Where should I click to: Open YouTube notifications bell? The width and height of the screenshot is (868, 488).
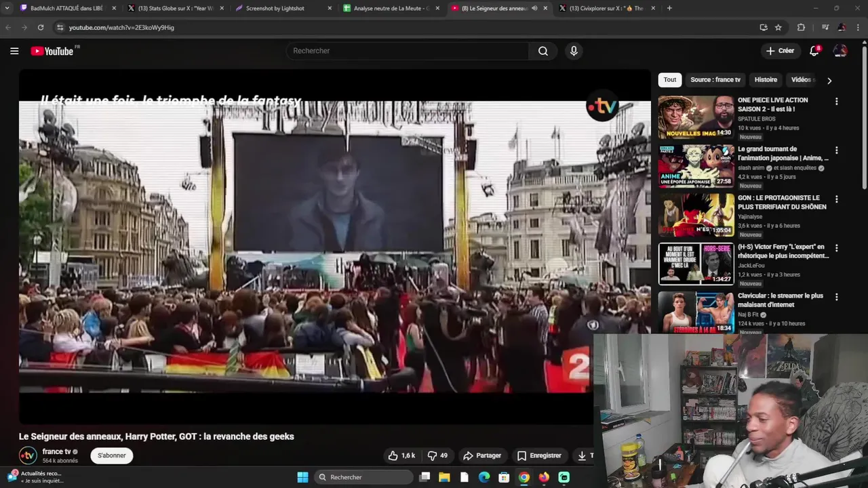pos(815,51)
